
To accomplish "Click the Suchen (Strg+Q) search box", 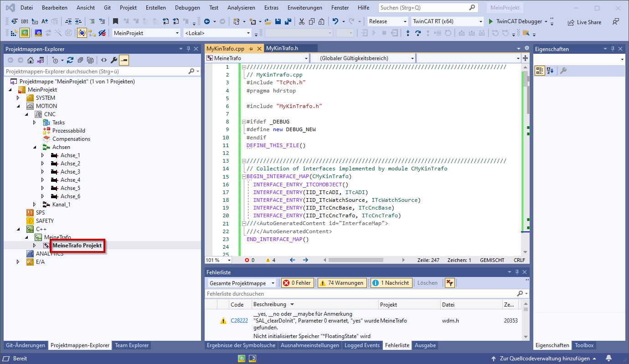I will click(428, 8).
